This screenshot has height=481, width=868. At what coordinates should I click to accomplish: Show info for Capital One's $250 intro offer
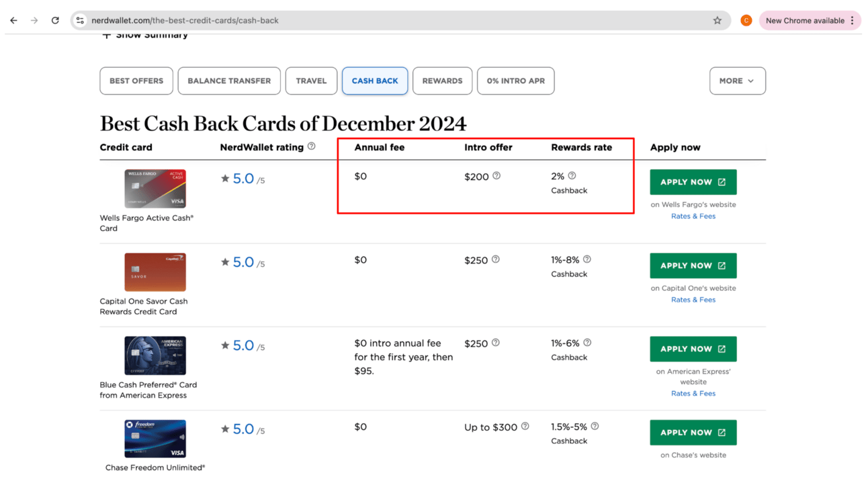tap(496, 259)
